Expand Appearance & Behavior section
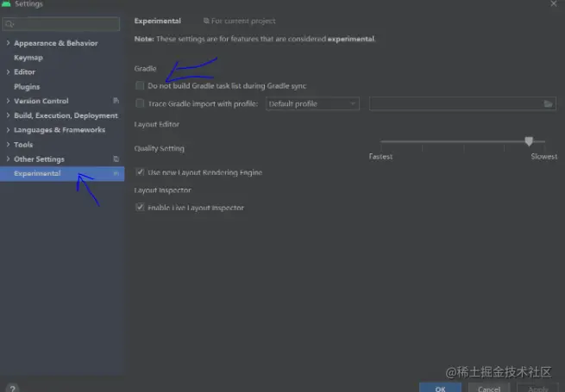 point(8,43)
